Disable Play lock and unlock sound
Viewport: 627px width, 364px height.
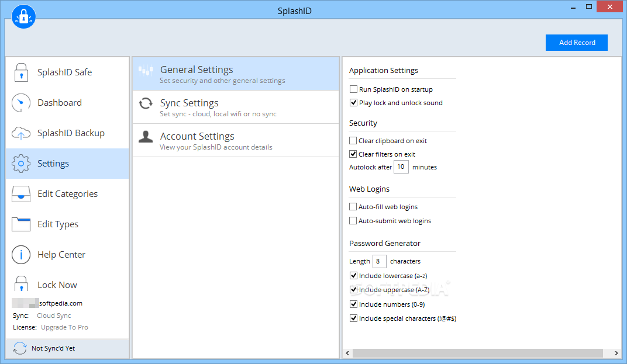[x=353, y=103]
